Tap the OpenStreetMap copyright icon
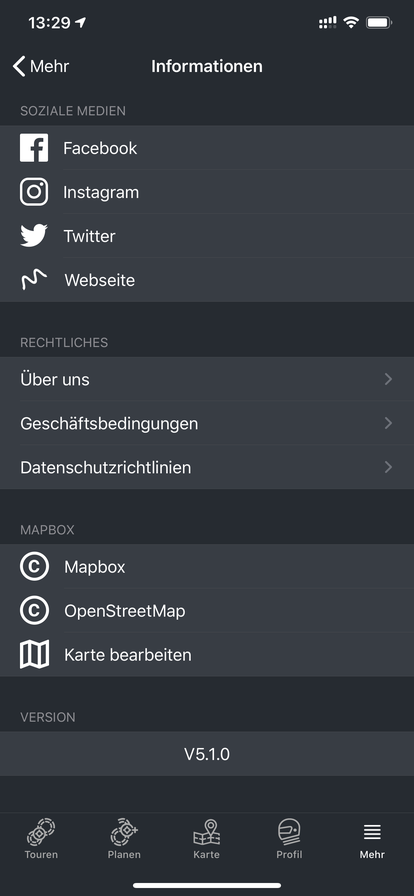The width and height of the screenshot is (414, 896). 34,611
